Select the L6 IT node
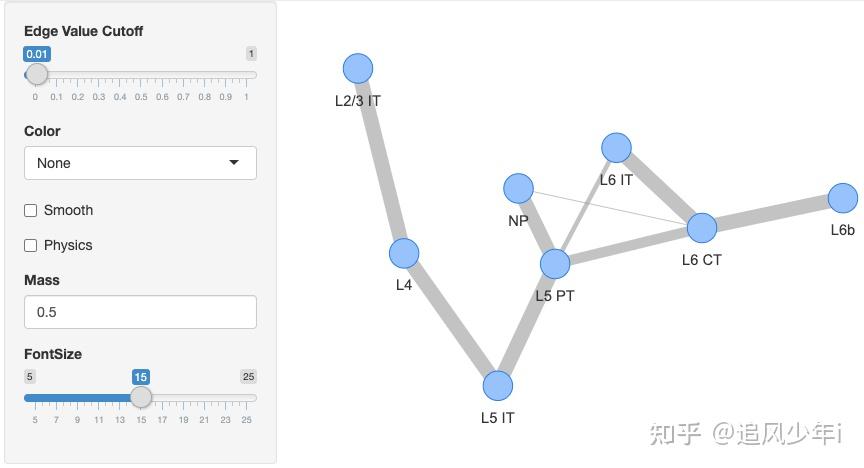The height and width of the screenshot is (468, 864). coord(617,148)
